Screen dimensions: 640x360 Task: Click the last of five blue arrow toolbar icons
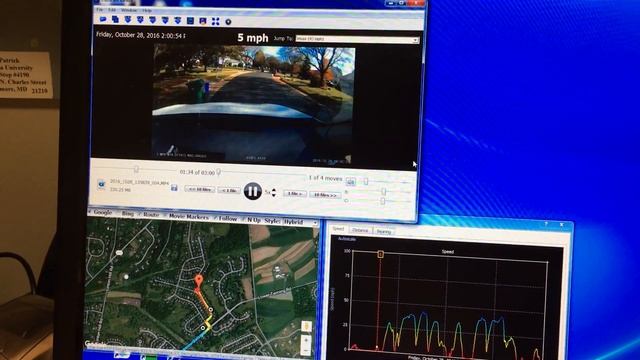coord(178,20)
